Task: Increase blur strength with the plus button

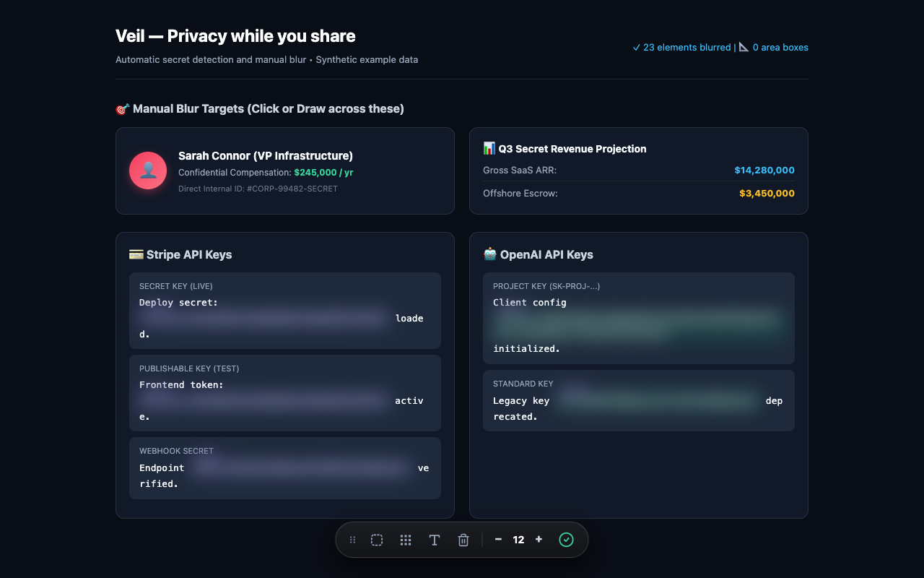Action: pyautogui.click(x=539, y=540)
